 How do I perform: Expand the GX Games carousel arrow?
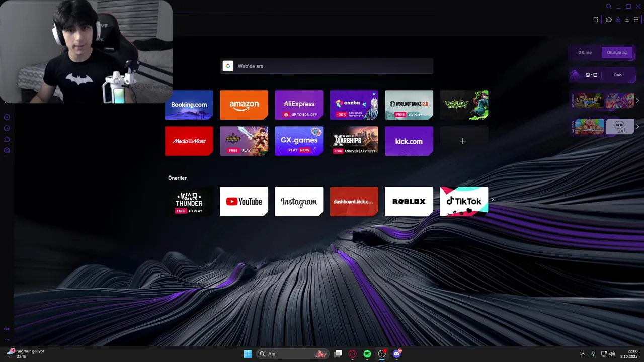tap(638, 101)
